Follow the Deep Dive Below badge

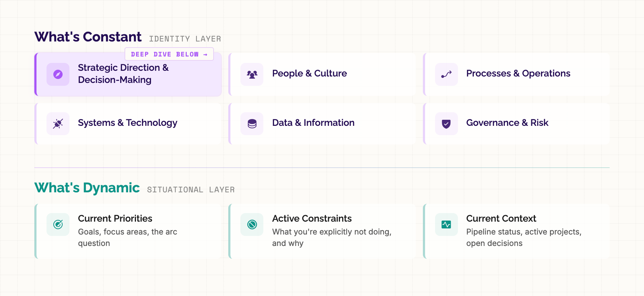coord(169,54)
